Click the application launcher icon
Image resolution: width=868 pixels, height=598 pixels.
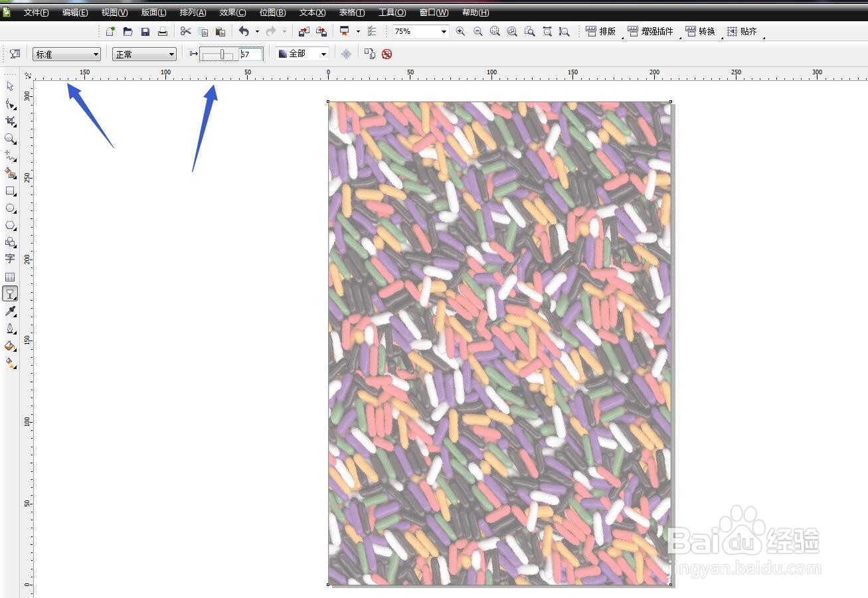tap(344, 31)
